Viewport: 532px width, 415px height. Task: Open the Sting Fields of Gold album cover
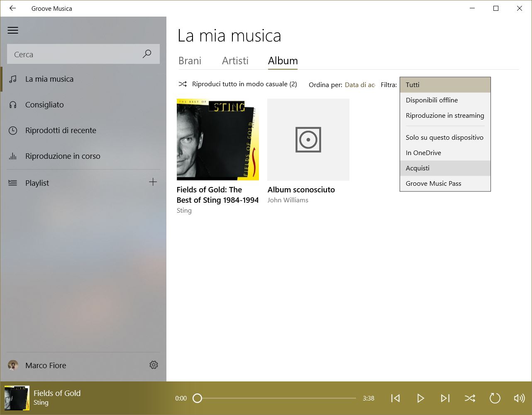(218, 139)
